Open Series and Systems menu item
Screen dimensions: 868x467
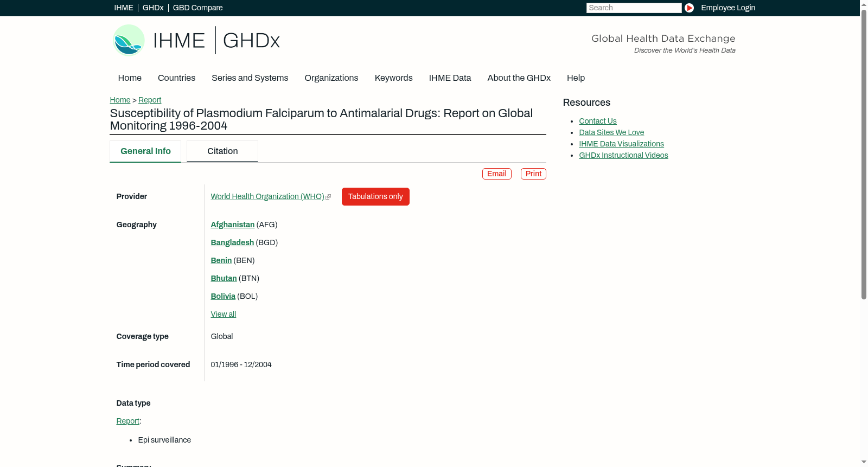250,78
